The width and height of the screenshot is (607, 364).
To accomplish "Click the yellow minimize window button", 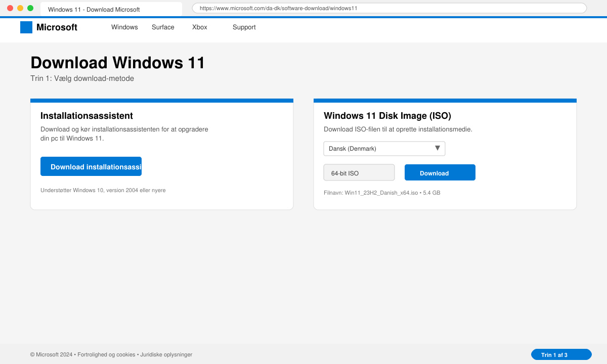I will pos(20,8).
